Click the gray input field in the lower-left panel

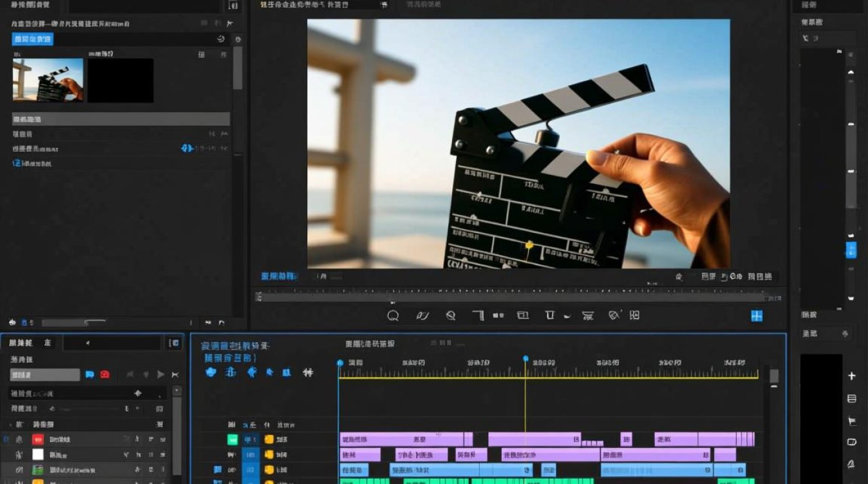(x=45, y=375)
